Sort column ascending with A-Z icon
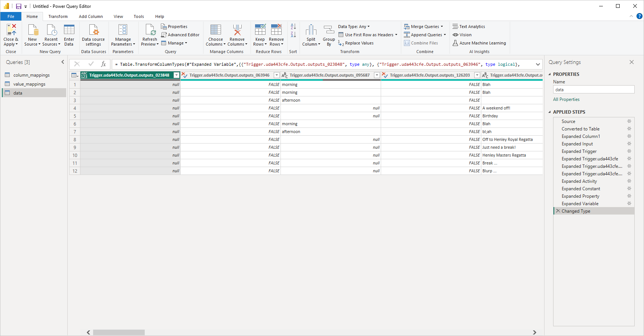This screenshot has height=336, width=644. click(293, 27)
